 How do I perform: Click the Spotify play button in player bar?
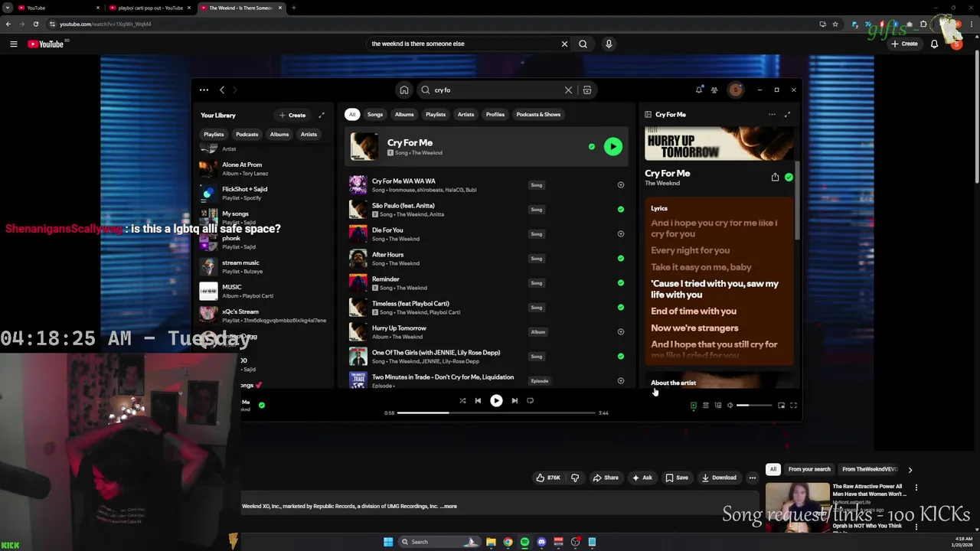[496, 400]
